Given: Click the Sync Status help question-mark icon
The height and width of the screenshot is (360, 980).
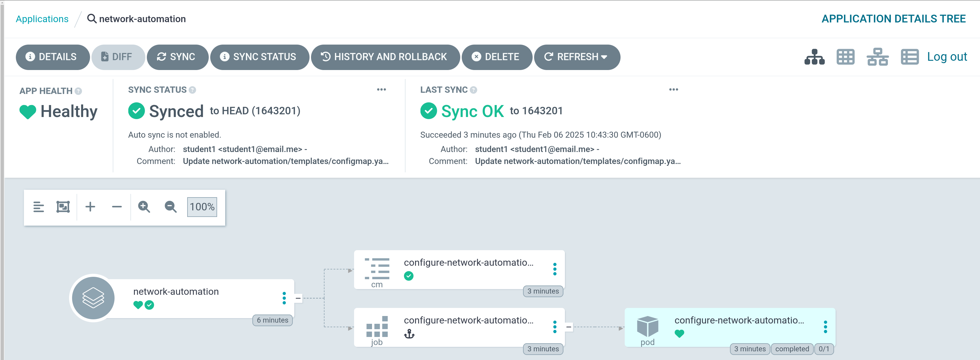Looking at the screenshot, I should tap(193, 90).
